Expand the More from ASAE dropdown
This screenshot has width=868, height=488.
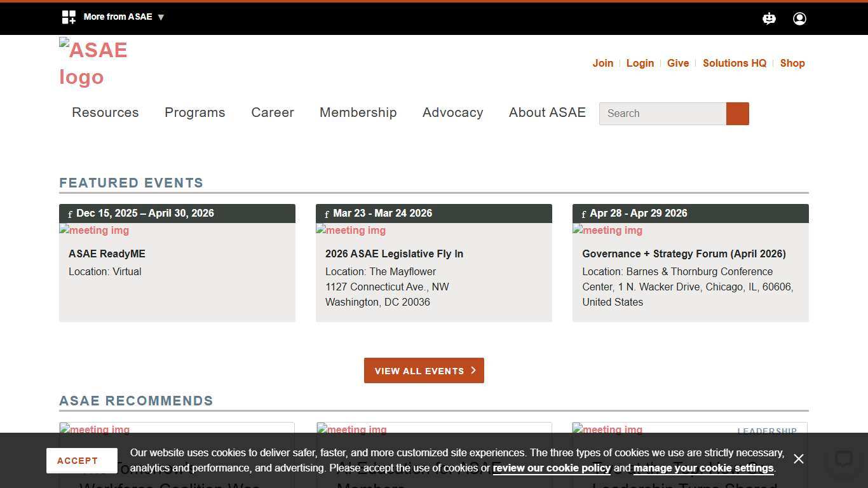[122, 17]
